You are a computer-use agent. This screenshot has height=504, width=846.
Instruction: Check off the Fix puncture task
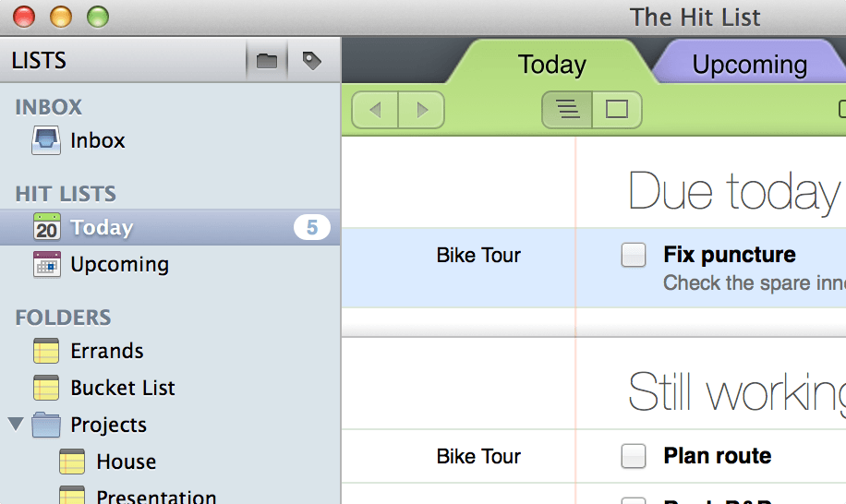pos(634,255)
